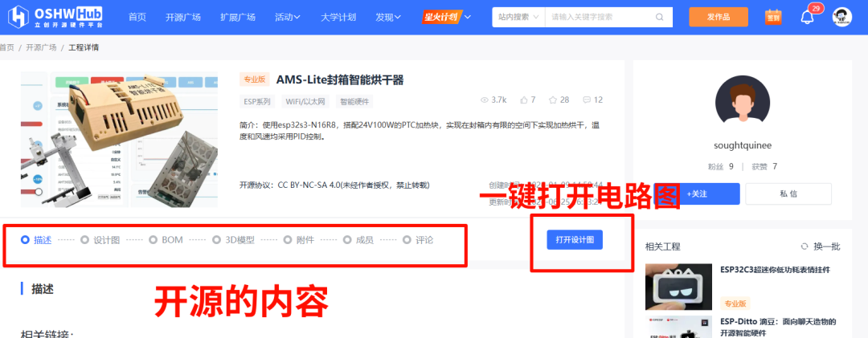Expand the 活动 dropdown menu

287,17
